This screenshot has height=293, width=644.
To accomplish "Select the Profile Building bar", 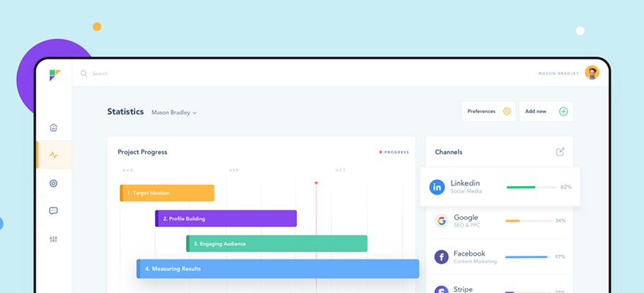I will pos(225,218).
